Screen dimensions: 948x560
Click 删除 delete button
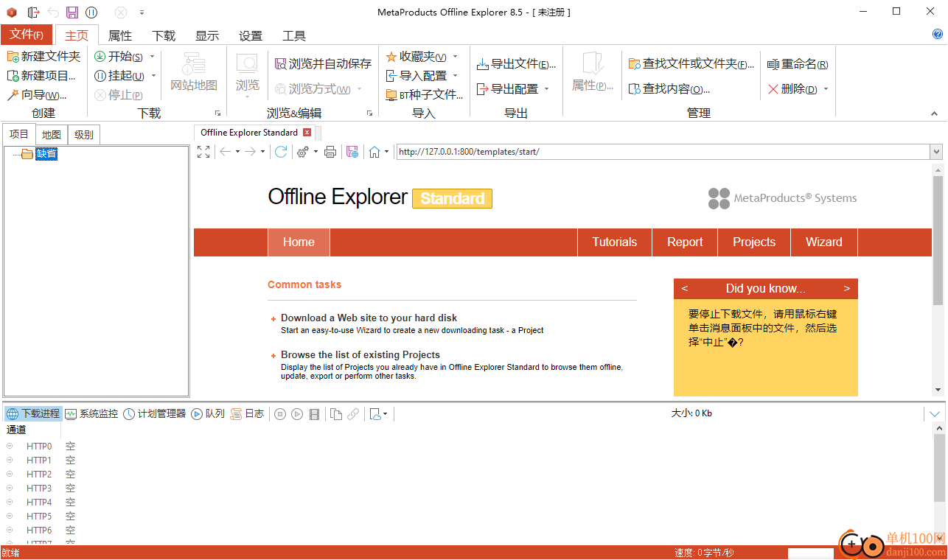pos(792,89)
